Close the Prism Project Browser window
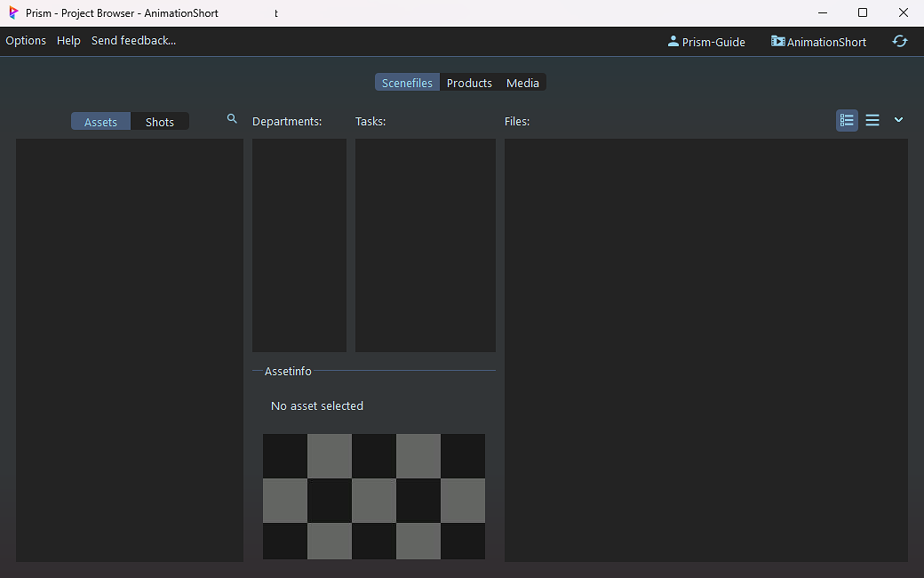Viewport: 924px width, 578px height. pos(904,12)
